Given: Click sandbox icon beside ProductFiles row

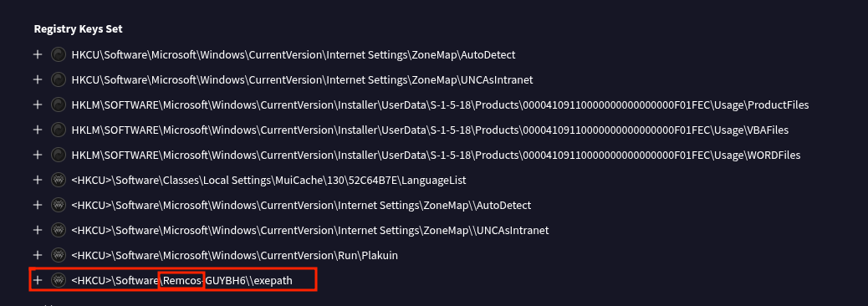Looking at the screenshot, I should pos(59,105).
